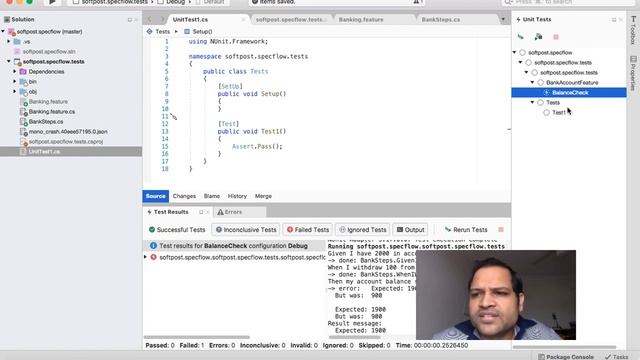Screen dimensions: 640x360
Task: Click debug tests icon in Unit Tests panel
Action: [538, 37]
